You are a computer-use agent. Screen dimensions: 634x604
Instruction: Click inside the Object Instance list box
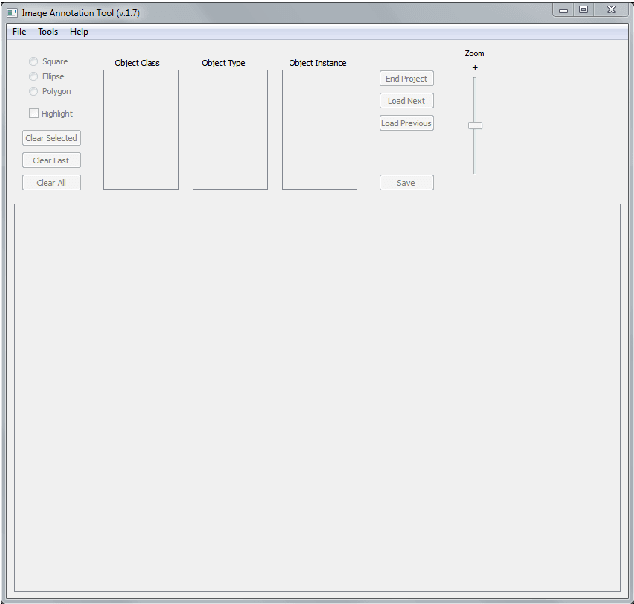319,130
